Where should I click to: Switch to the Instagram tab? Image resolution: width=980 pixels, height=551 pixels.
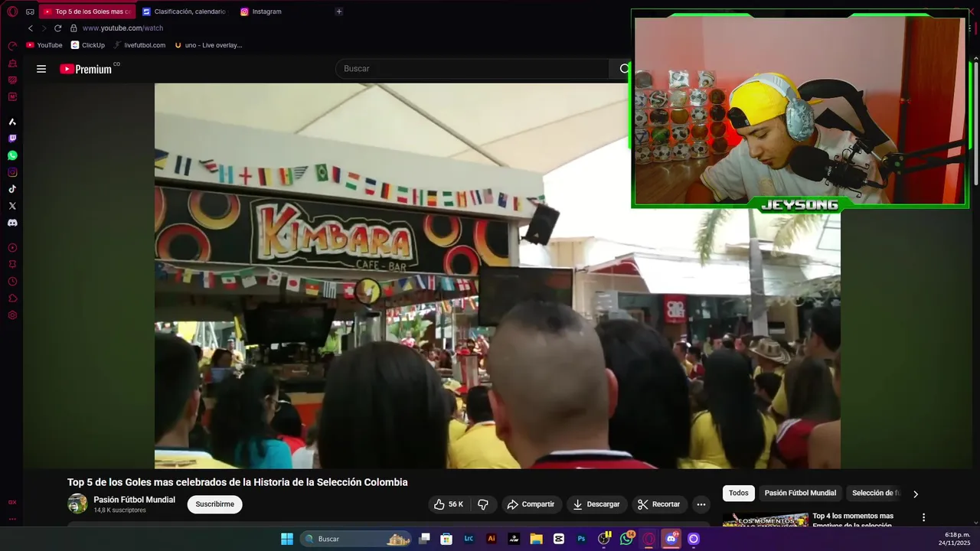(260, 11)
